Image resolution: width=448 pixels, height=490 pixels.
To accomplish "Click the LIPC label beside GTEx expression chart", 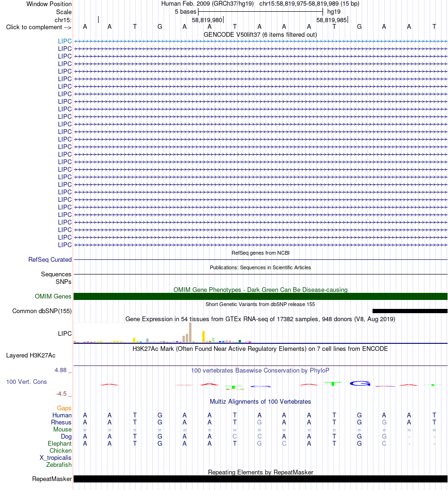I will (x=65, y=333).
